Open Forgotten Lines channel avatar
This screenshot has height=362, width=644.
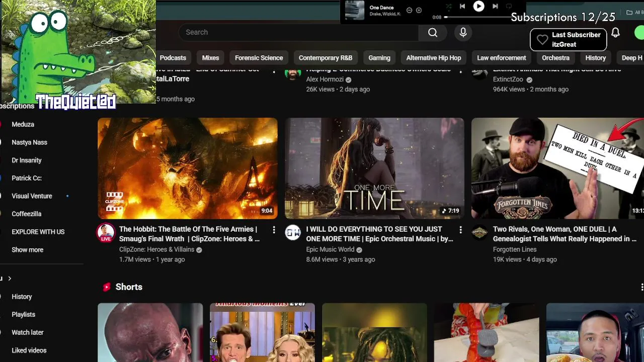click(479, 232)
